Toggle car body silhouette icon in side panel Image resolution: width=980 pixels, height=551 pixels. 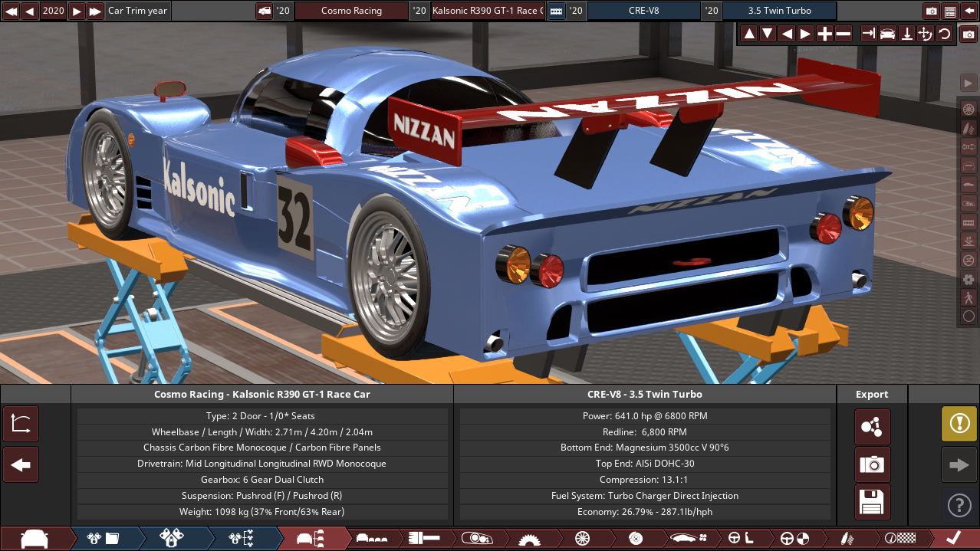(968, 184)
